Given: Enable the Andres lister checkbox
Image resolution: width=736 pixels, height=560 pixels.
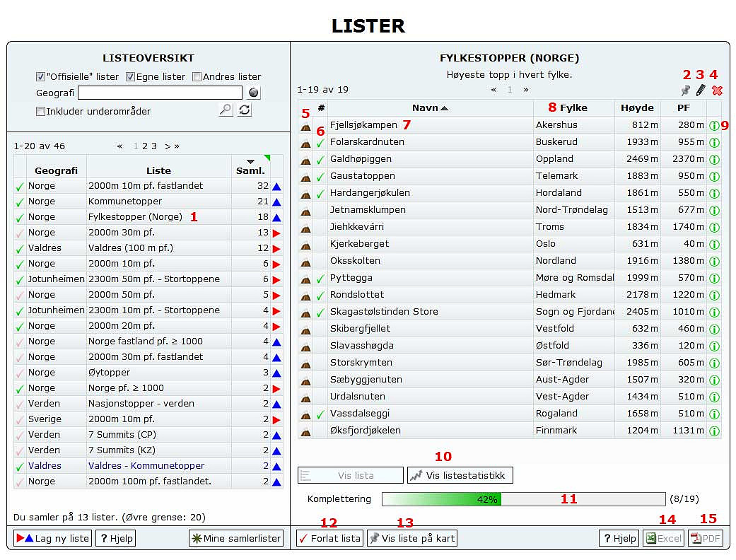Looking at the screenshot, I should 197,76.
